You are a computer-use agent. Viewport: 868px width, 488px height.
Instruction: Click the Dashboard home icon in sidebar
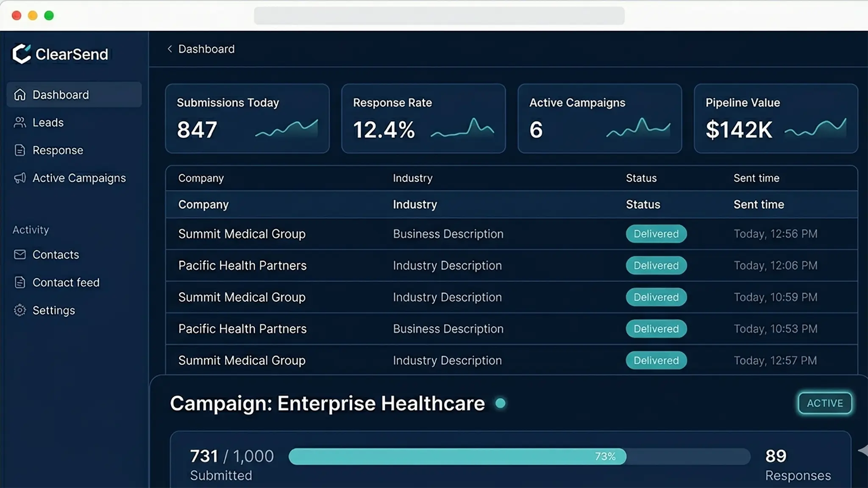20,94
